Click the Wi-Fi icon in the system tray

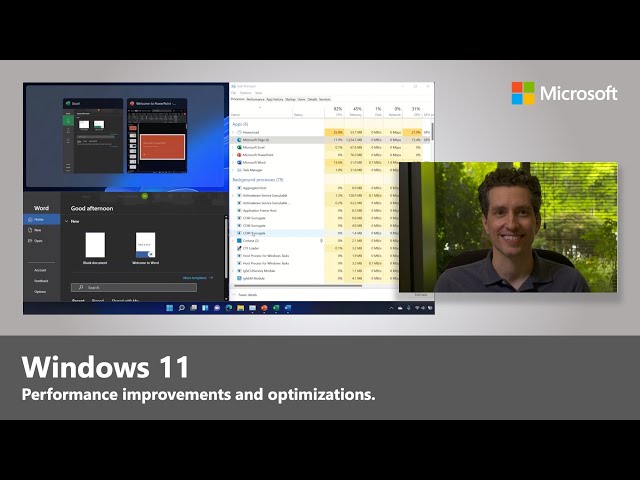click(x=417, y=308)
